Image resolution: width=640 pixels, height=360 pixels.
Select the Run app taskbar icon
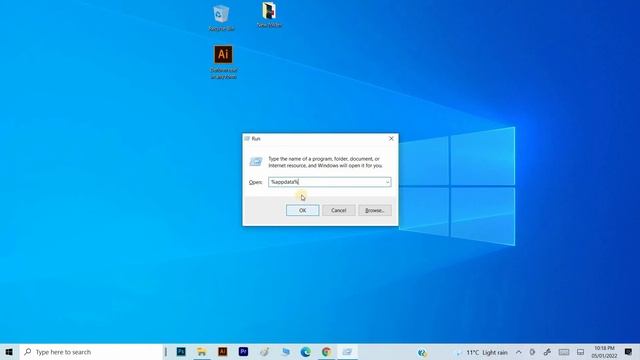(347, 352)
